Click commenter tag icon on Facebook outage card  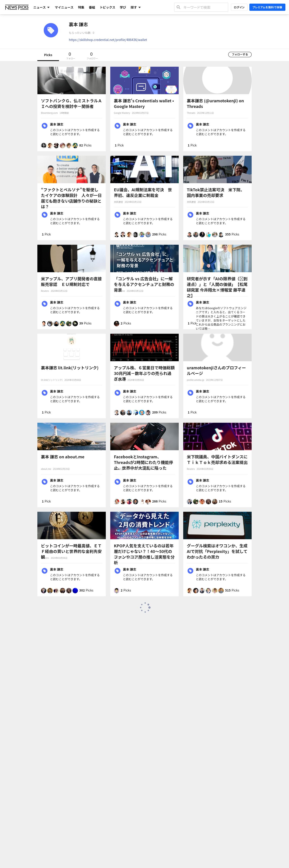point(117,482)
